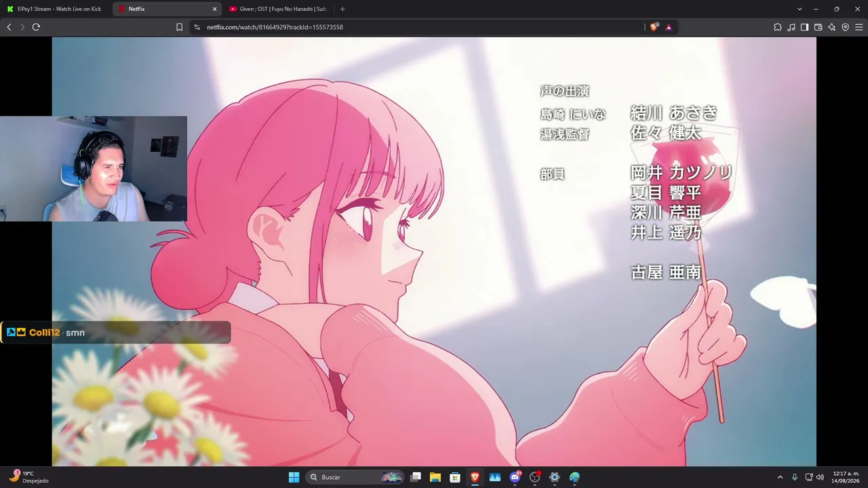
Task: Open Task View on the taskbar
Action: (416, 477)
